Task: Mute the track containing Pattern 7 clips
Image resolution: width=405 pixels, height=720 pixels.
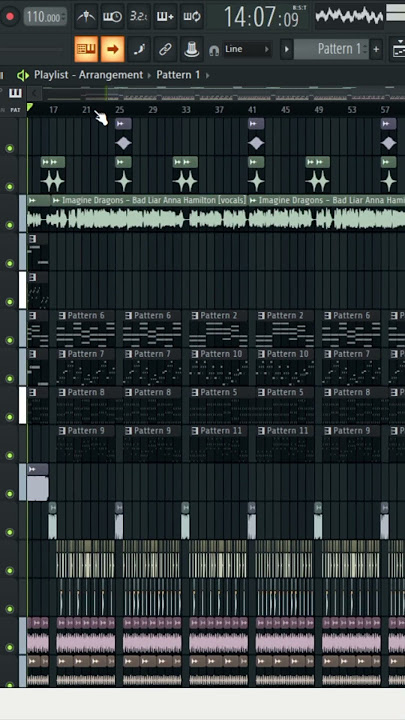Action: (x=9, y=379)
